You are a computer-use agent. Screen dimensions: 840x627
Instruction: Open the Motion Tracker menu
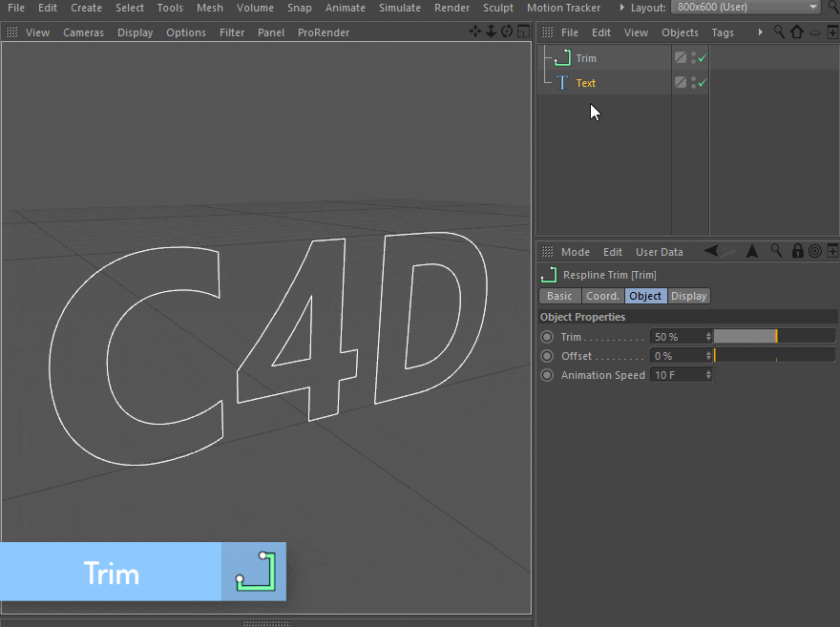tap(563, 8)
